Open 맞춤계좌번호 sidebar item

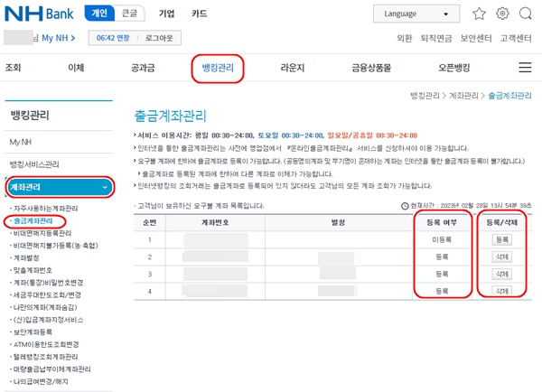[x=33, y=270]
